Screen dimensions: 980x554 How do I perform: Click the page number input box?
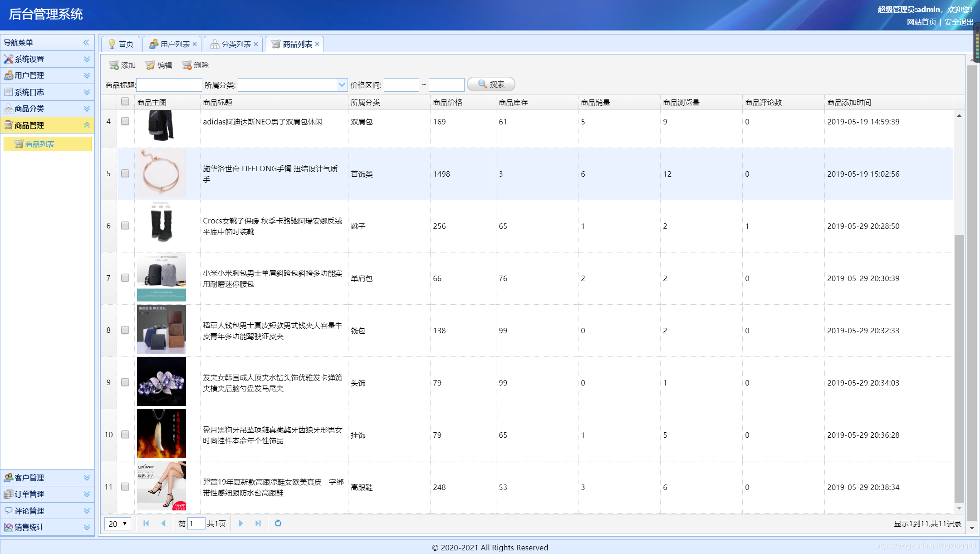pyautogui.click(x=196, y=524)
